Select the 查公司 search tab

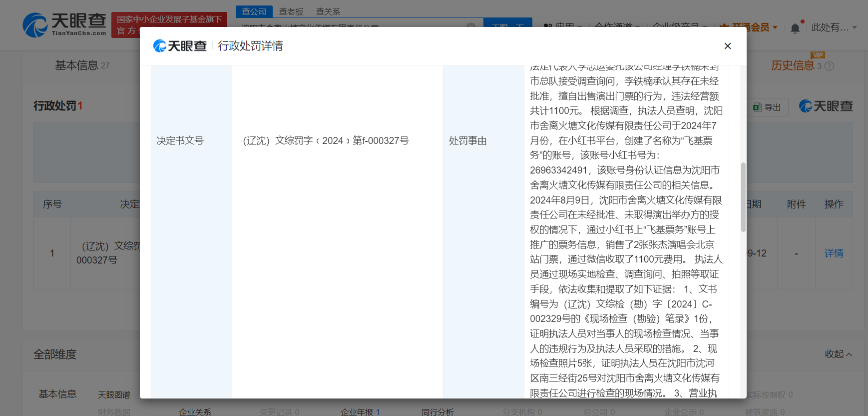tap(254, 11)
